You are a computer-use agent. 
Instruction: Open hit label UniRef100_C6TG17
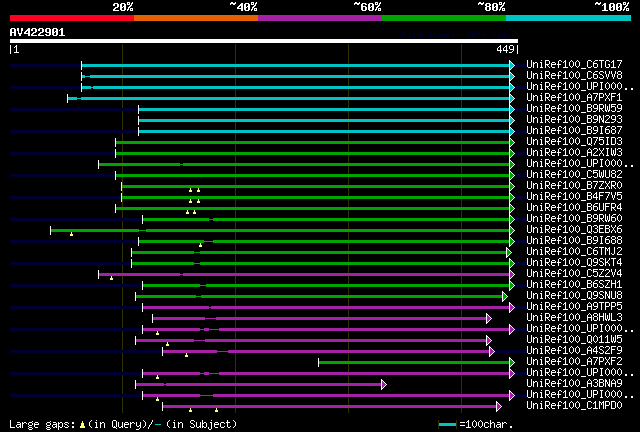(x=574, y=64)
